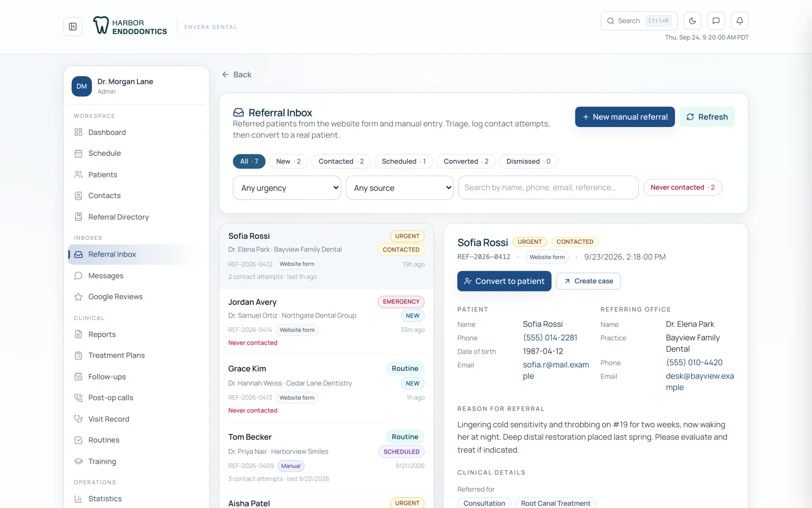Click the Create case button
Viewport: 812px width, 508px height.
588,281
